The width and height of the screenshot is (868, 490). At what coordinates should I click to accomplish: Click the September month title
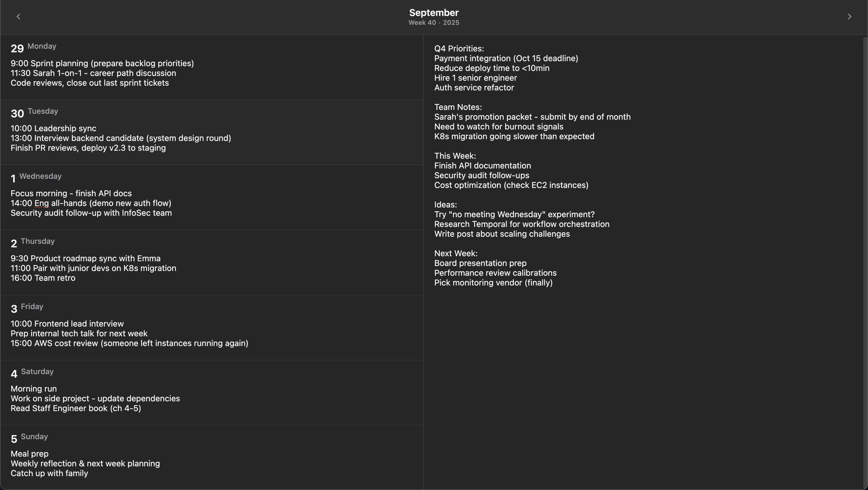[434, 12]
